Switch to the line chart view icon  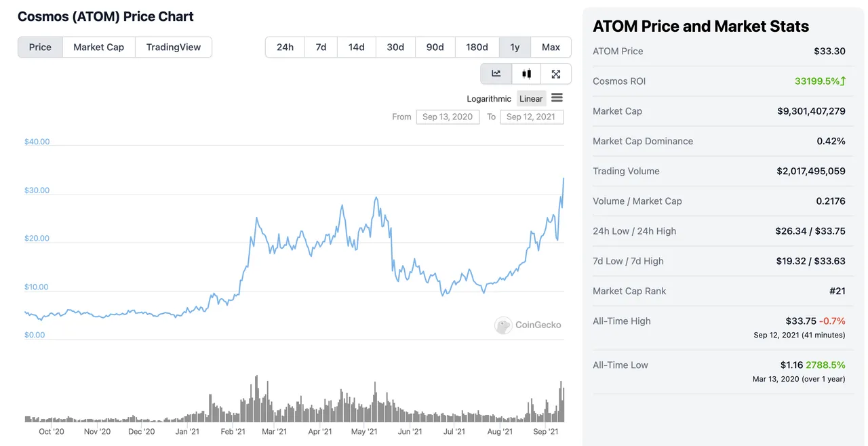(496, 74)
